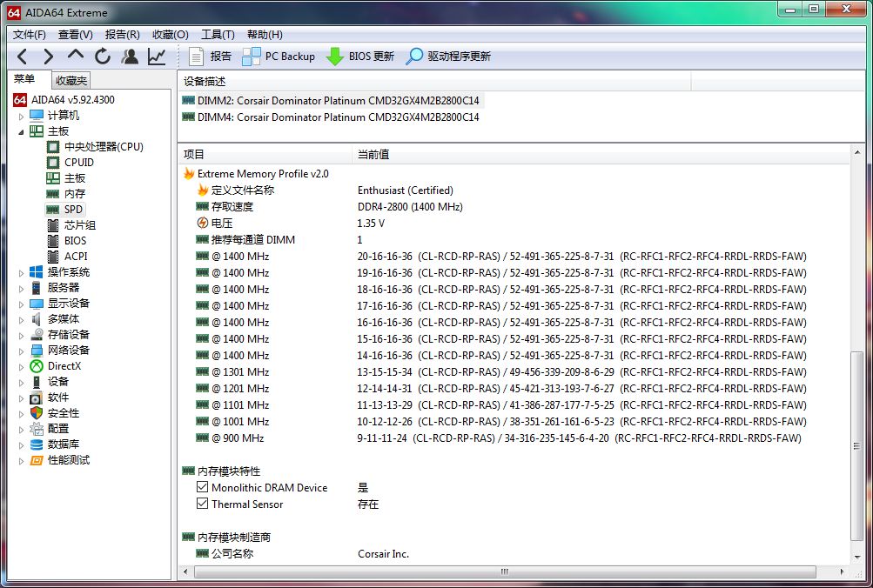Launch PC Backup from the toolbar
This screenshot has height=588, width=873.
pos(279,57)
